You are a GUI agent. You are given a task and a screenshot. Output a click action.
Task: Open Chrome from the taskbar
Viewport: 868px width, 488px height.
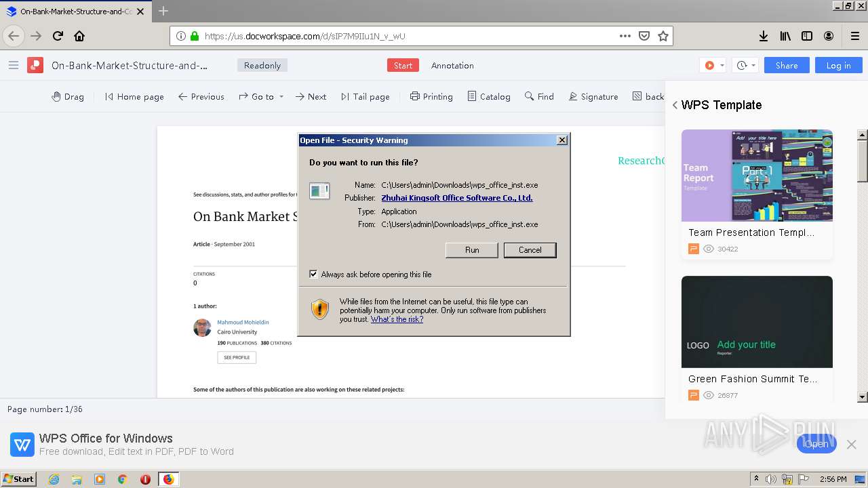tap(122, 479)
